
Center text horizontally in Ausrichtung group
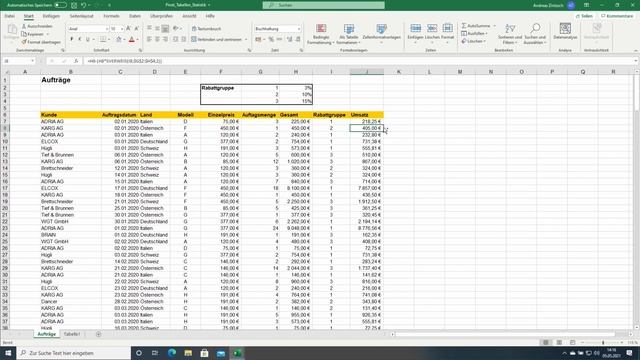pyautogui.click(x=157, y=39)
